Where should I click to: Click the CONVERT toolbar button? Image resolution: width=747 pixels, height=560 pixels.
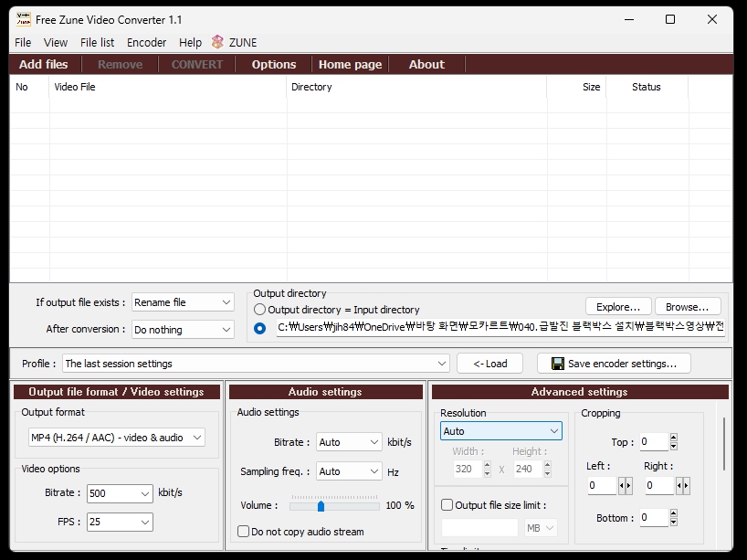point(196,64)
